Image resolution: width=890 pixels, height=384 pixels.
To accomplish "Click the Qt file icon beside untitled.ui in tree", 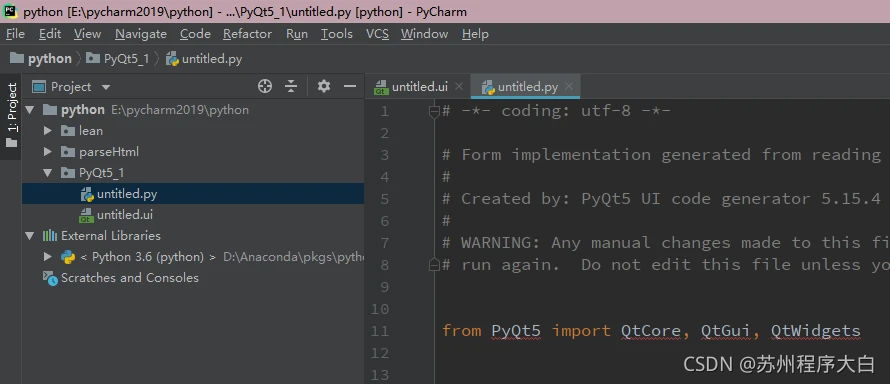I will (x=87, y=216).
